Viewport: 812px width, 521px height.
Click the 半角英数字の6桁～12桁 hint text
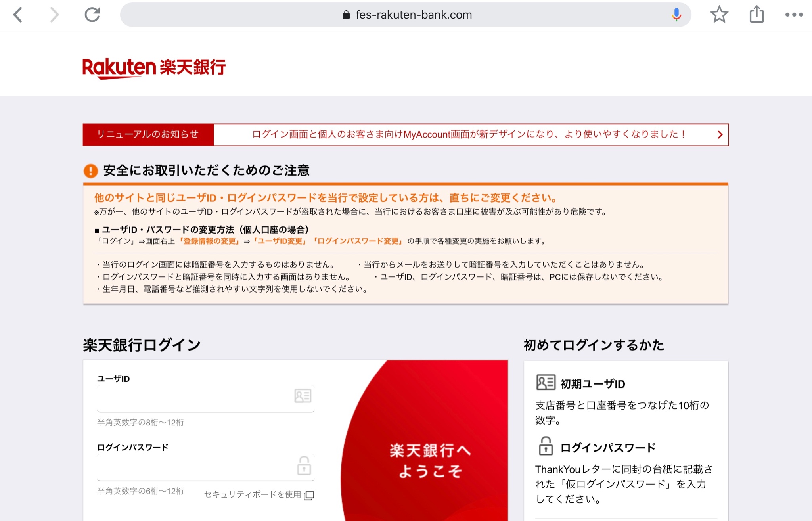click(x=140, y=491)
